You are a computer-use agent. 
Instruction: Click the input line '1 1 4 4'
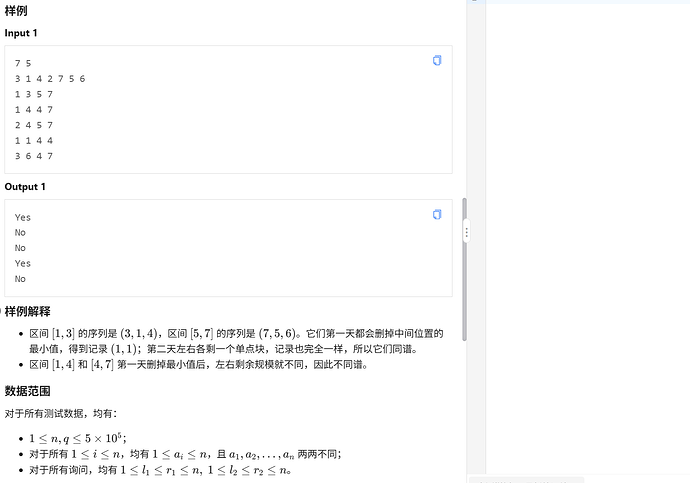pos(34,140)
